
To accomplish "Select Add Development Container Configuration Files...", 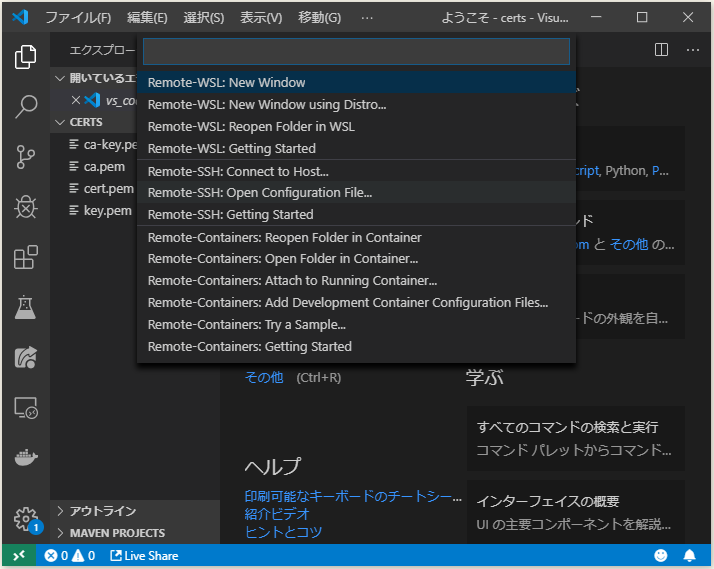I will click(x=356, y=302).
